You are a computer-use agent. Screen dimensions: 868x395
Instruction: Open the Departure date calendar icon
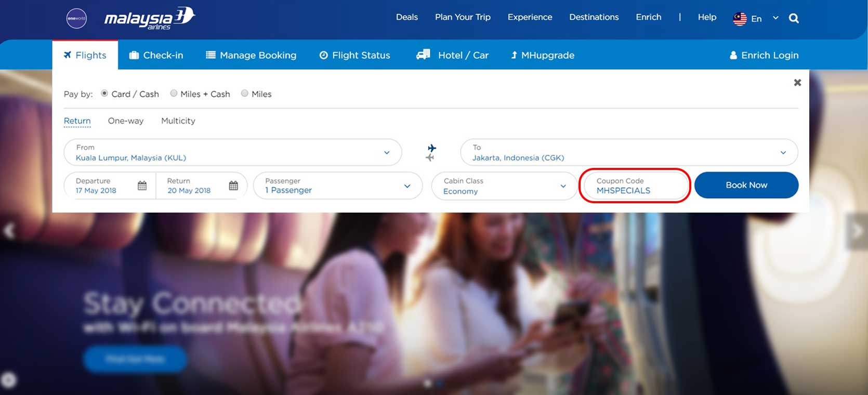142,186
